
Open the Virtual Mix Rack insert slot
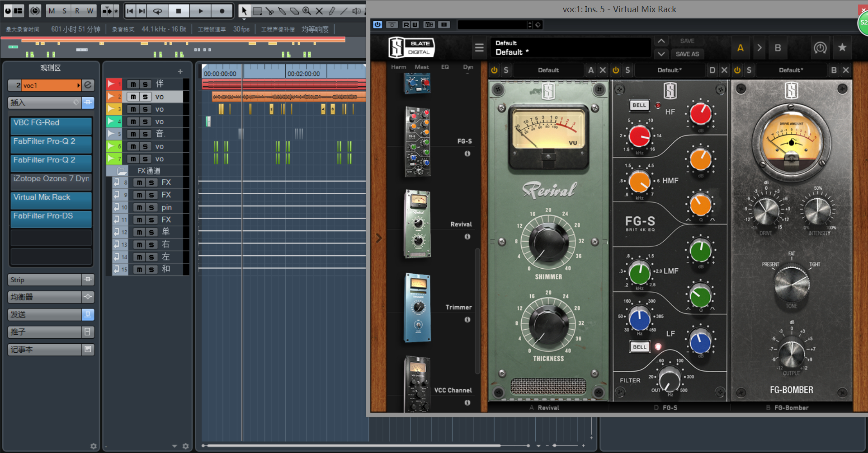(51, 200)
